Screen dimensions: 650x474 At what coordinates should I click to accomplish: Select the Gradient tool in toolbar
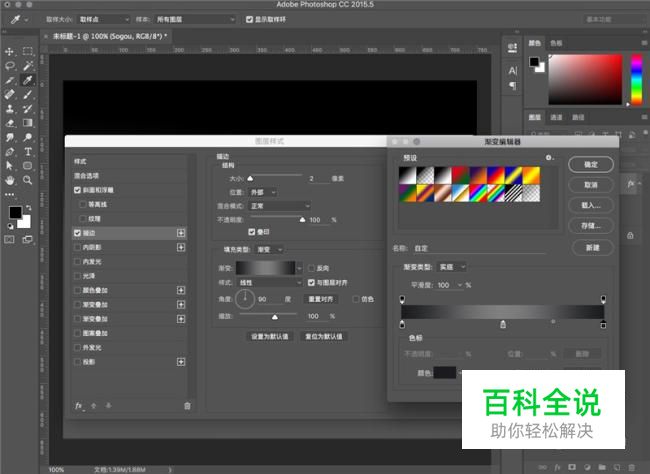coord(27,123)
